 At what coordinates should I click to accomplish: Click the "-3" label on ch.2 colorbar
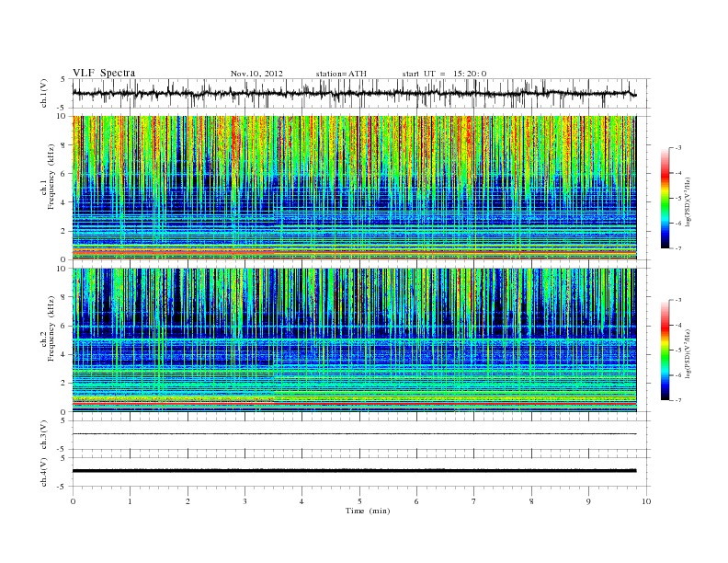pyautogui.click(x=678, y=300)
